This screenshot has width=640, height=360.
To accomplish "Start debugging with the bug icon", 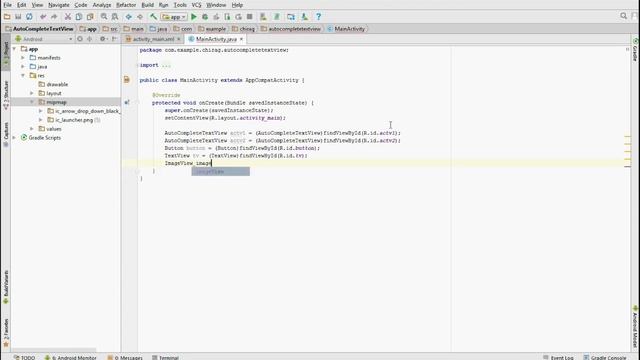I will (x=205, y=17).
